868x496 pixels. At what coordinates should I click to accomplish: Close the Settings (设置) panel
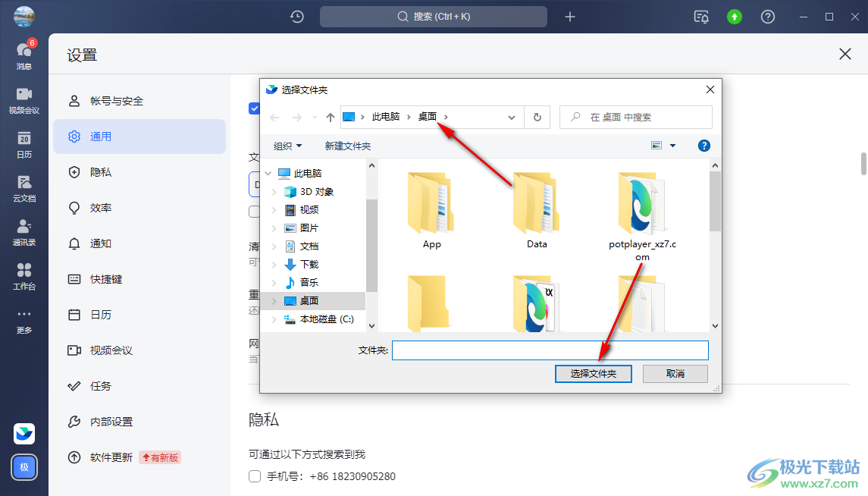(844, 54)
